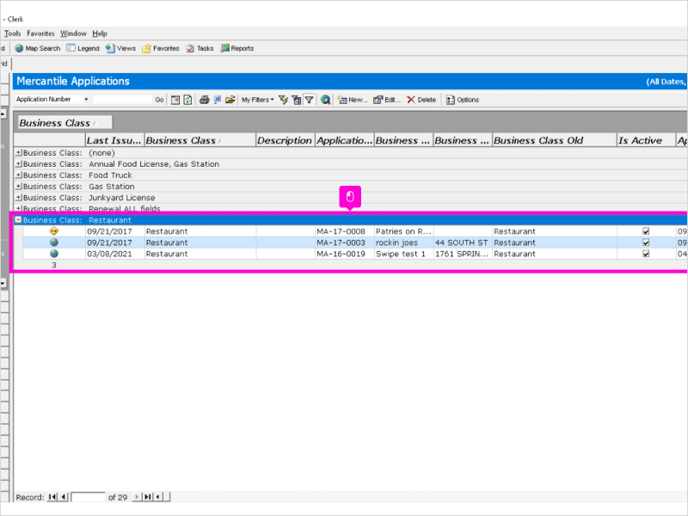
Task: Open the Tasks toolbar item
Action: coord(200,48)
